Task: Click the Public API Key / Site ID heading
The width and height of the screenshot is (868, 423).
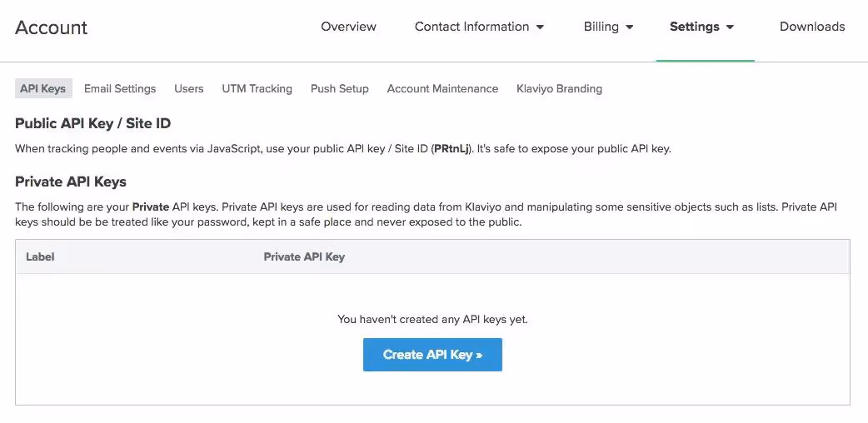Action: [x=92, y=123]
